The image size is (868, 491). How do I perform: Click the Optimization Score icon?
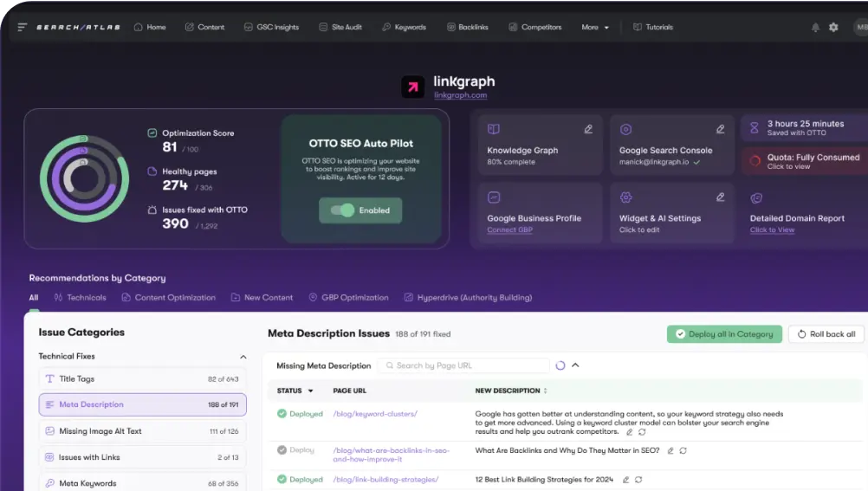tap(152, 132)
